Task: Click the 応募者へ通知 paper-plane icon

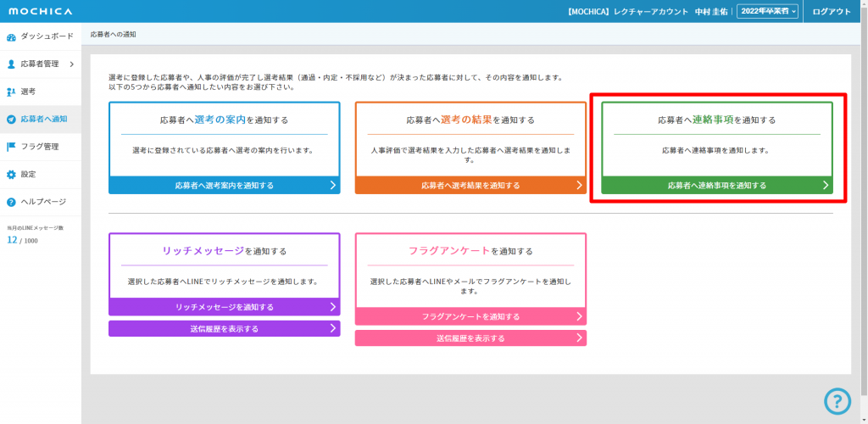Action: click(11, 119)
